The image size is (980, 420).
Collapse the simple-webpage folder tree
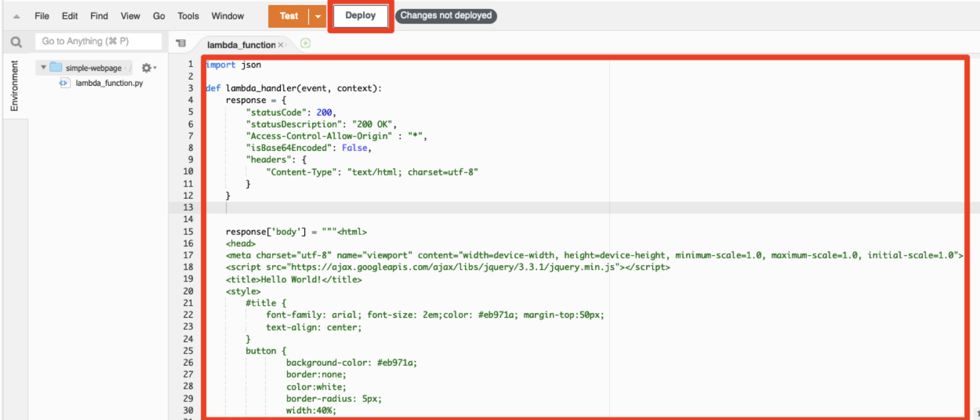coord(44,67)
